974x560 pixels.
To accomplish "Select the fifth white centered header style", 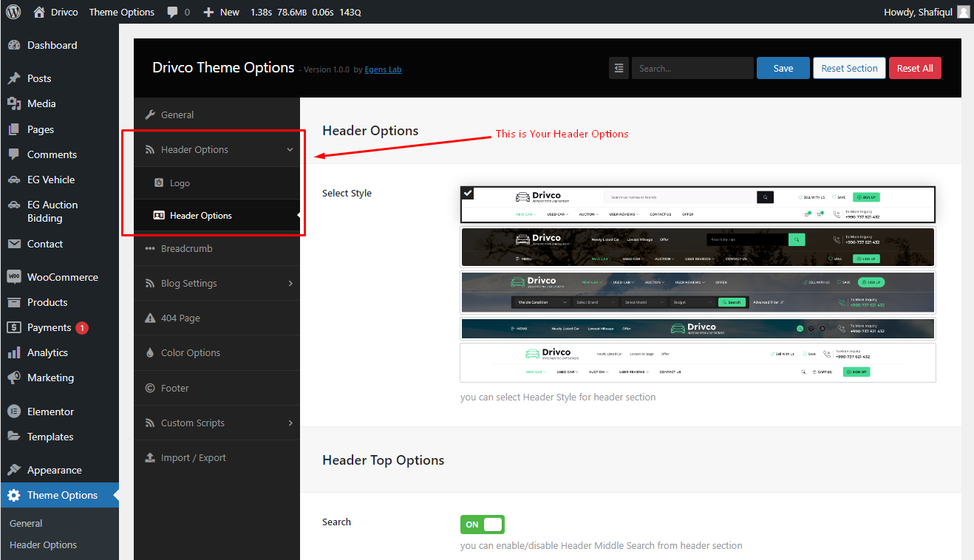I will 698,363.
